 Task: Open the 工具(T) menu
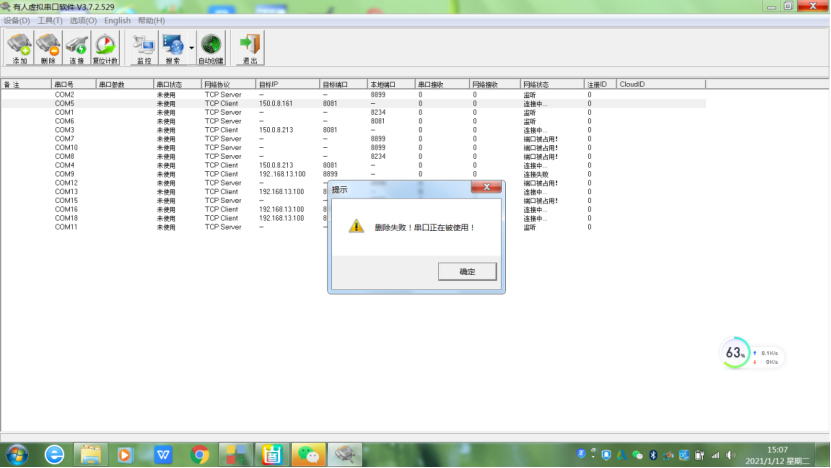(50, 20)
